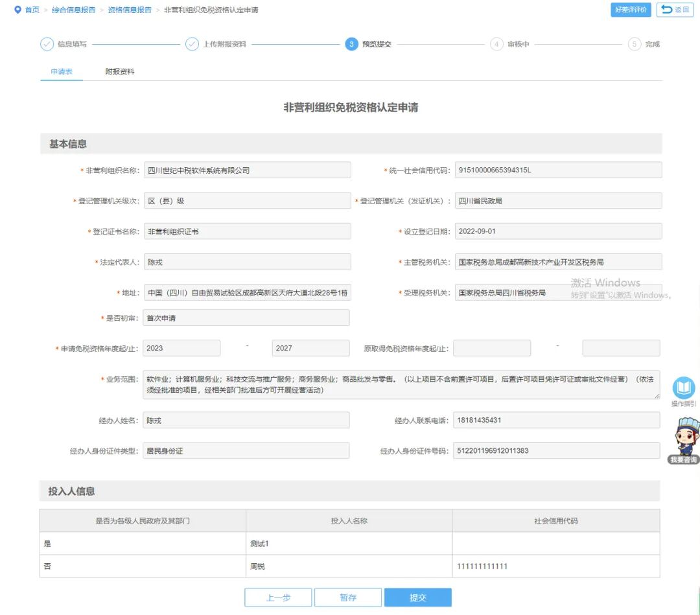This screenshot has width=700, height=615.
Task: Open the 登记管理机关级次 dropdown field
Action: [x=248, y=201]
